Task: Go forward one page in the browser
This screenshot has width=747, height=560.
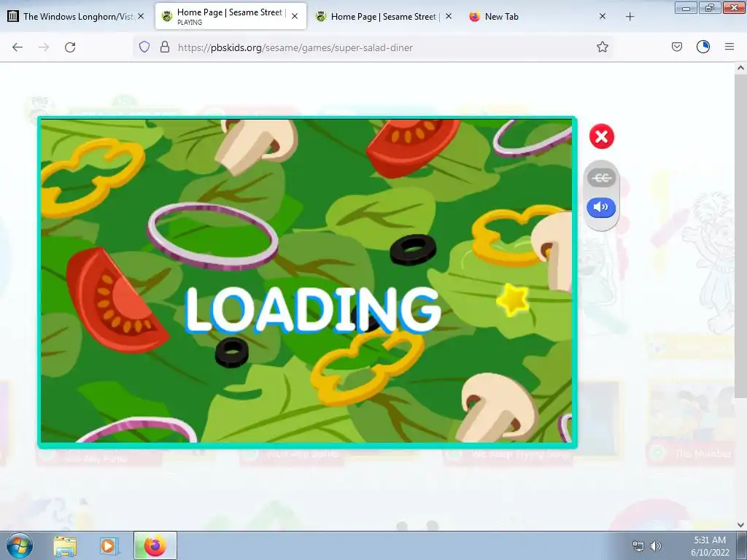Action: 44,47
